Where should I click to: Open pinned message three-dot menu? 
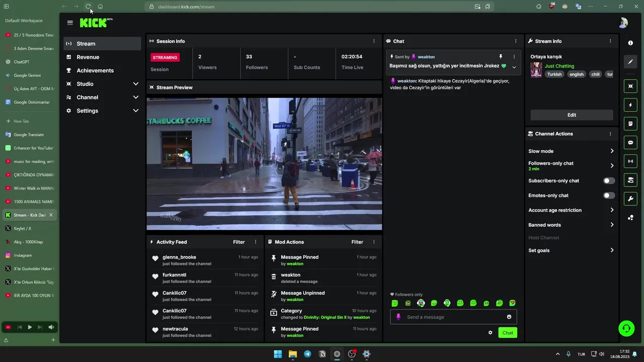514,57
